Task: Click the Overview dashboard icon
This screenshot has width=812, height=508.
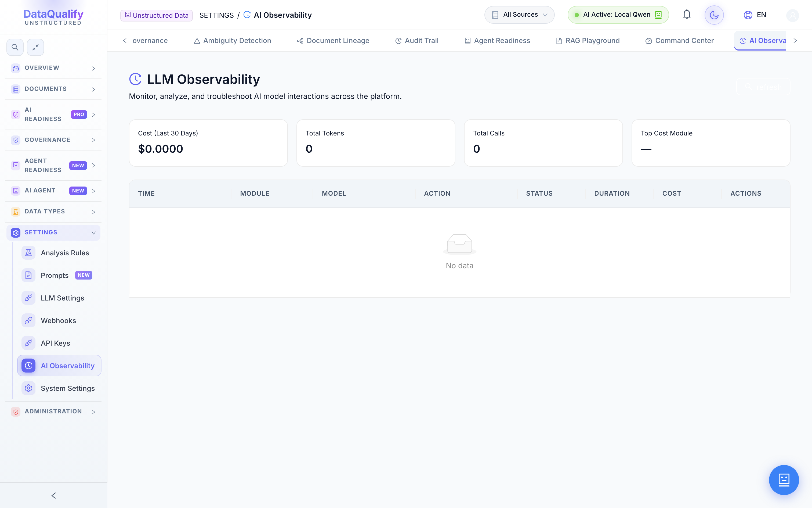Action: pos(16,68)
